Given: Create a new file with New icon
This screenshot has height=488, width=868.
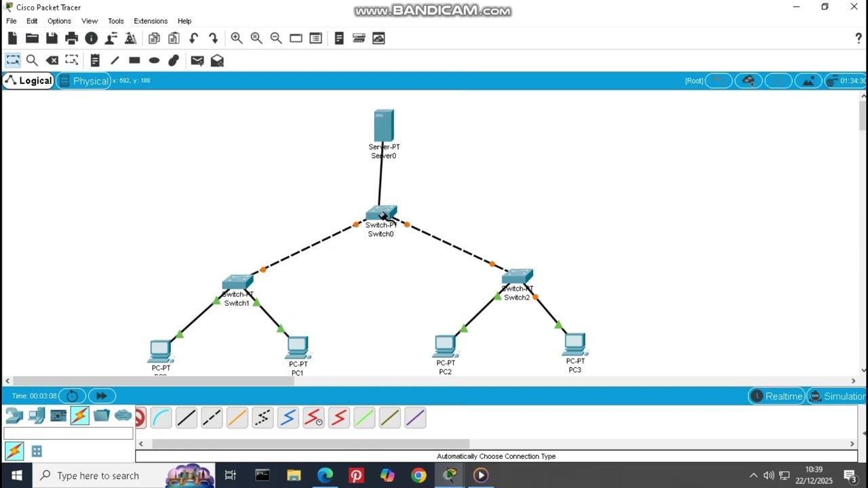Looking at the screenshot, I should 12,39.
